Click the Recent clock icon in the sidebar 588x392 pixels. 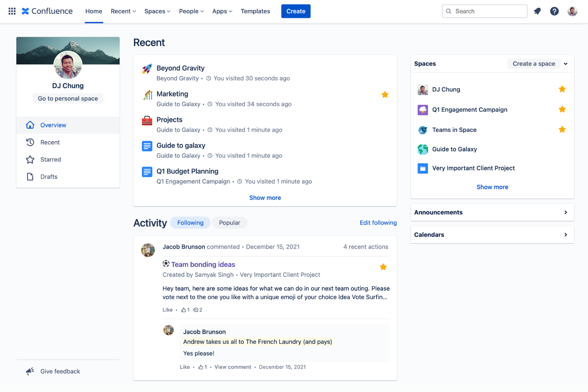[x=30, y=142]
